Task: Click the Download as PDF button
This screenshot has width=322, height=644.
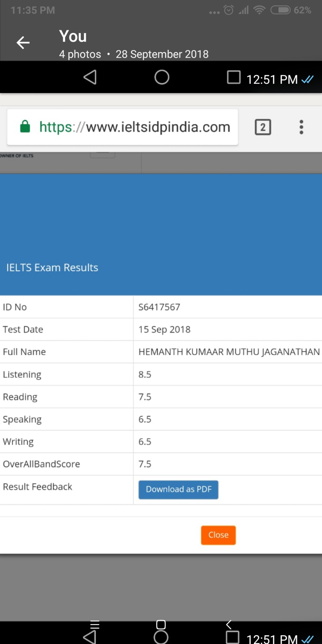Action: 178,490
